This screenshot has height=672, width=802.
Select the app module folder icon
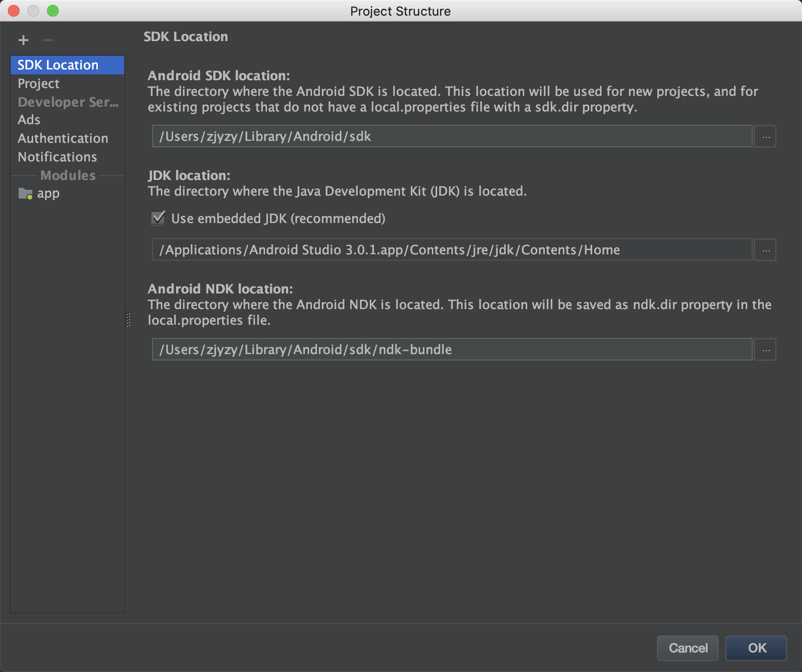(x=25, y=194)
